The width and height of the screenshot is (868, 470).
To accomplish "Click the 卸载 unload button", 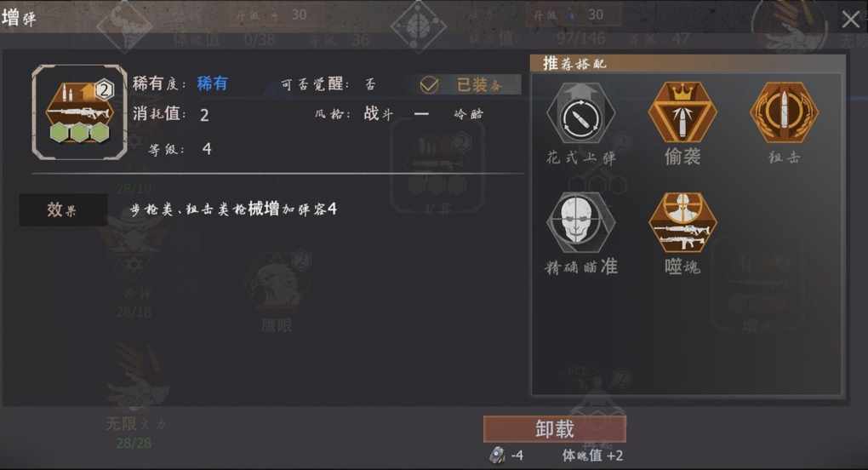I will 555,429.
